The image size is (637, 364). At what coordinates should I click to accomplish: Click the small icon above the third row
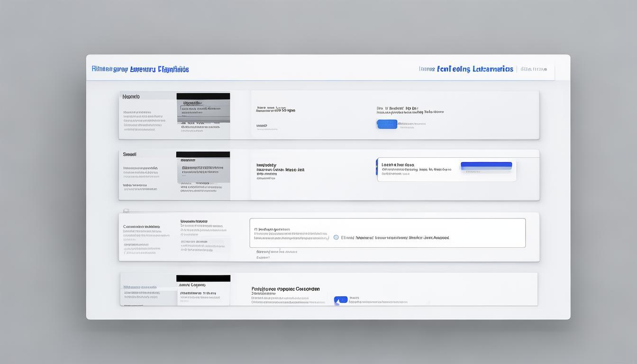126,210
